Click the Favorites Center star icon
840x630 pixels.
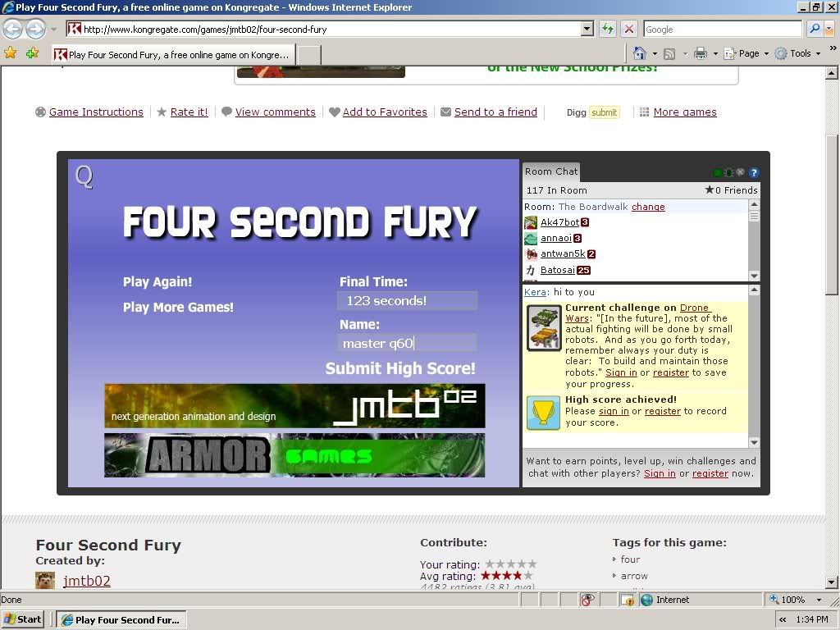point(11,53)
